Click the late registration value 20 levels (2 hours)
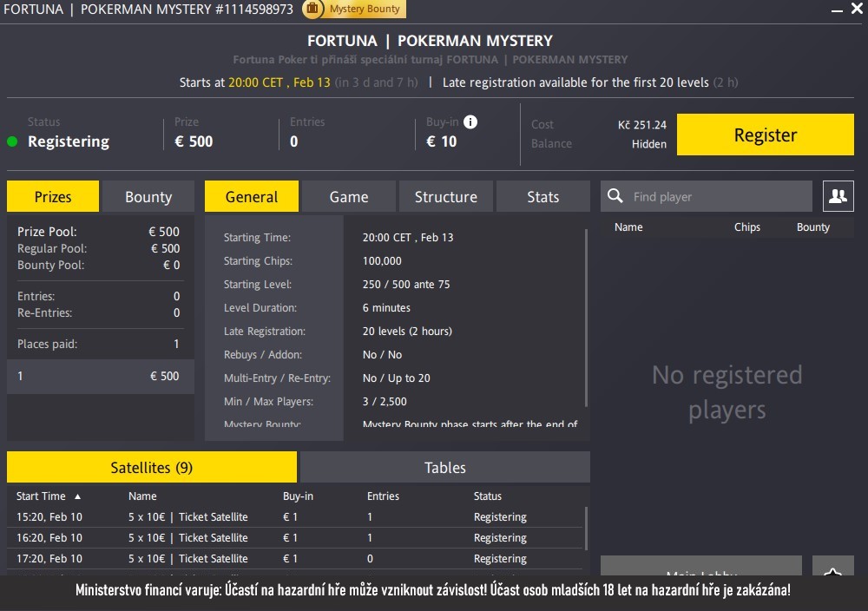 click(407, 331)
